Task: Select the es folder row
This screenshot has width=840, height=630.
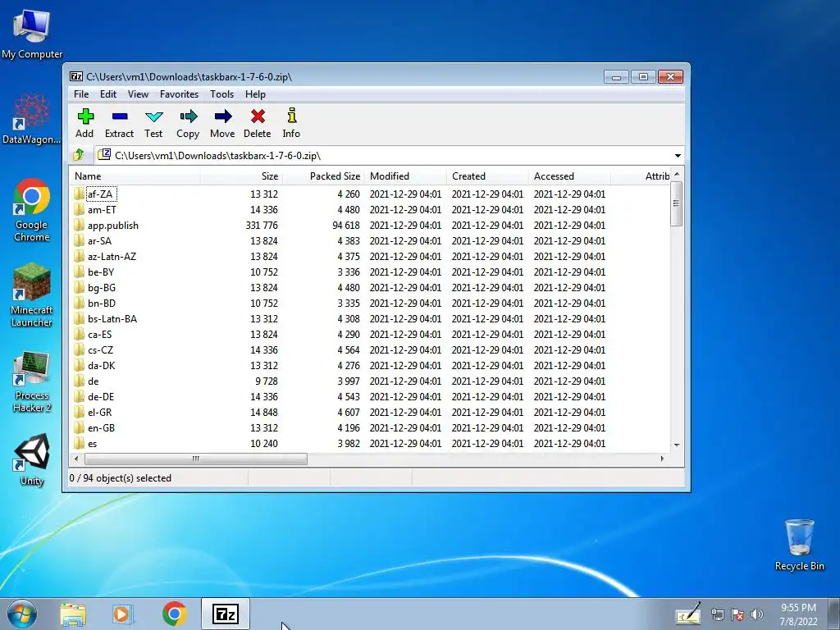Action: [x=370, y=443]
